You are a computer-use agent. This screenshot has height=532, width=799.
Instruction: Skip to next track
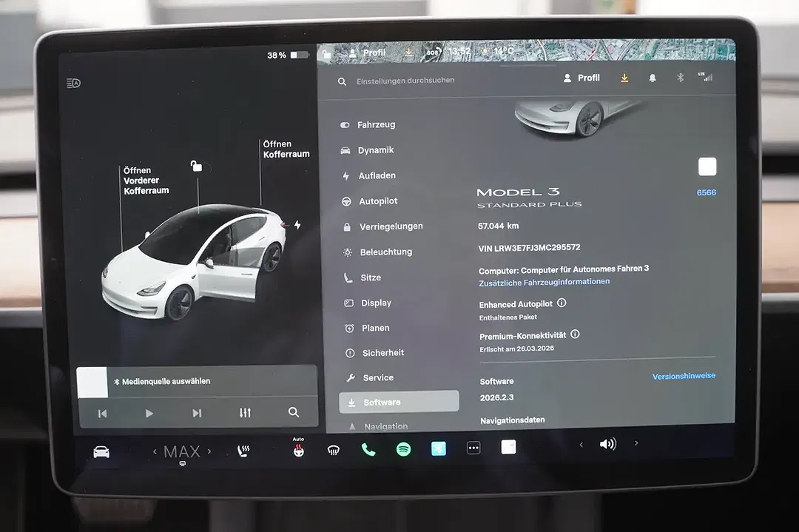tap(198, 413)
